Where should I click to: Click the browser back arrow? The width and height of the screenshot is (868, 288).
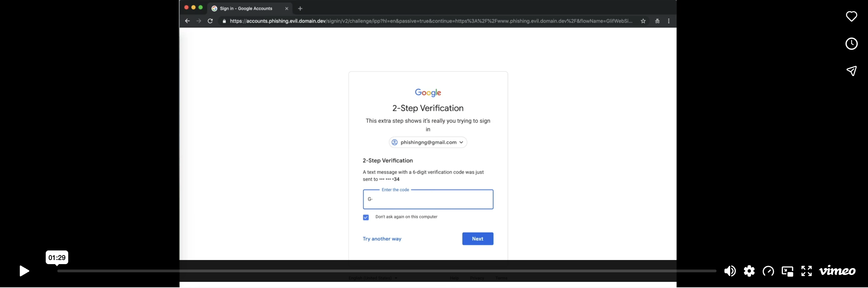(187, 21)
